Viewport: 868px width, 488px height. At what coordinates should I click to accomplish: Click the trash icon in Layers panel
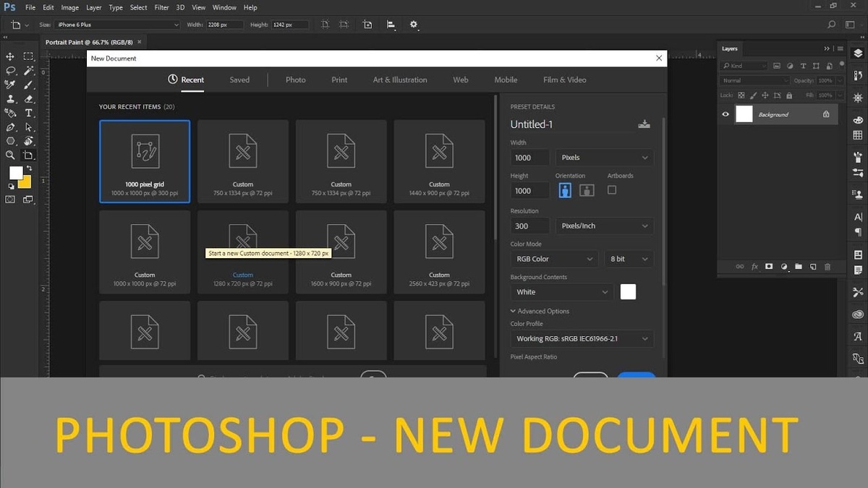[x=827, y=267]
